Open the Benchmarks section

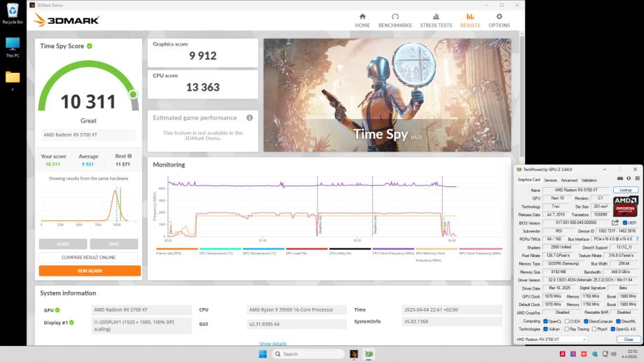[395, 20]
